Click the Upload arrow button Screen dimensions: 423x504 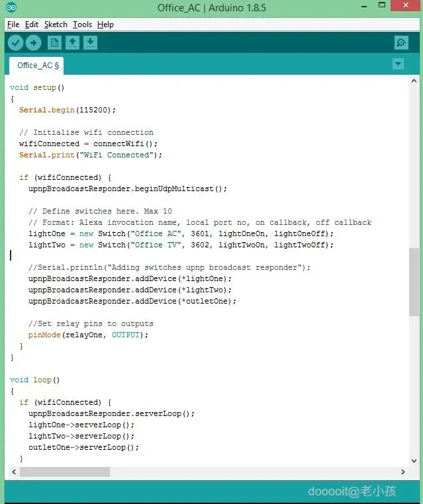tap(34, 42)
